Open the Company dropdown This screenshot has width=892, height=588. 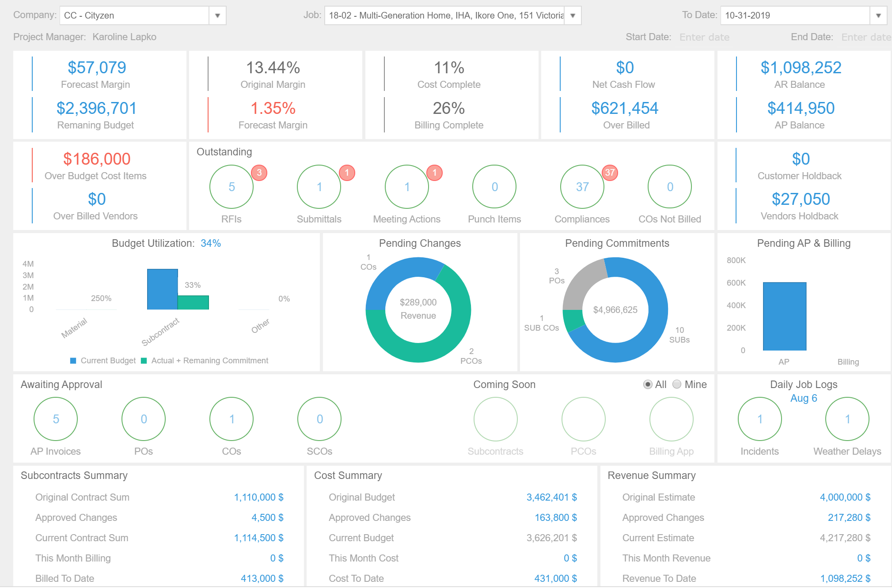(217, 15)
